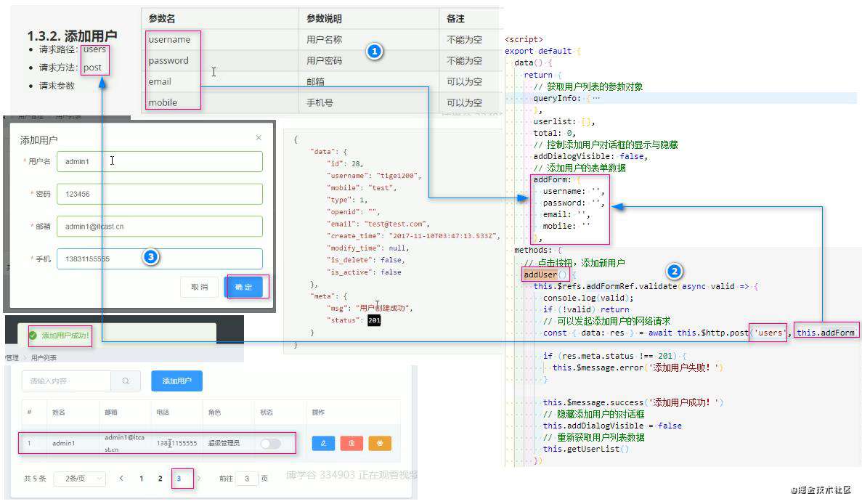Click the 角色 column header

(x=214, y=412)
